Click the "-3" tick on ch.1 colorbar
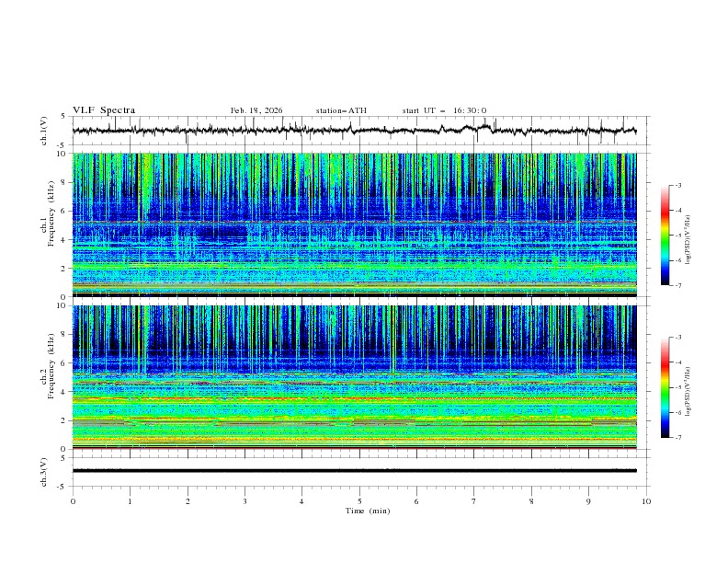728x563 pixels. [x=677, y=185]
